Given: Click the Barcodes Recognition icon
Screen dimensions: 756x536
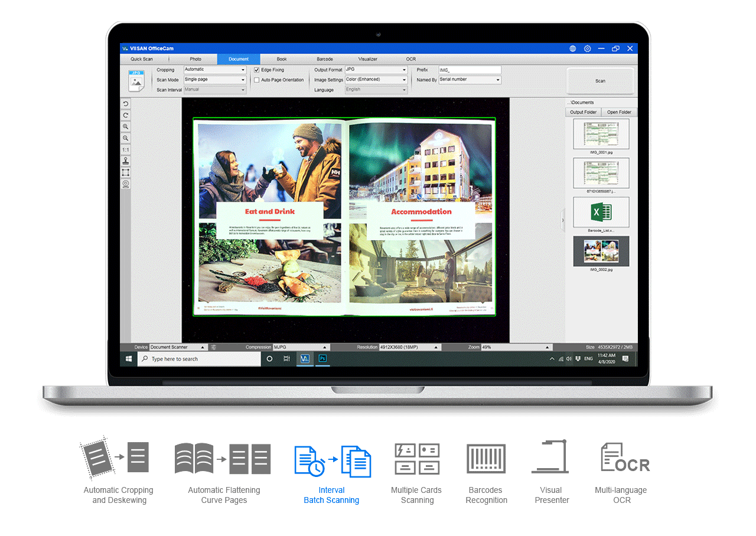Looking at the screenshot, I should click(486, 459).
